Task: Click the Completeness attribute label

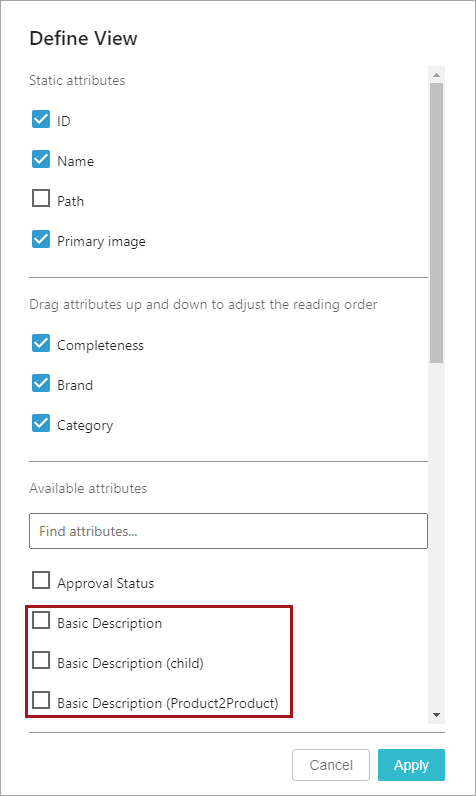Action: (x=100, y=345)
